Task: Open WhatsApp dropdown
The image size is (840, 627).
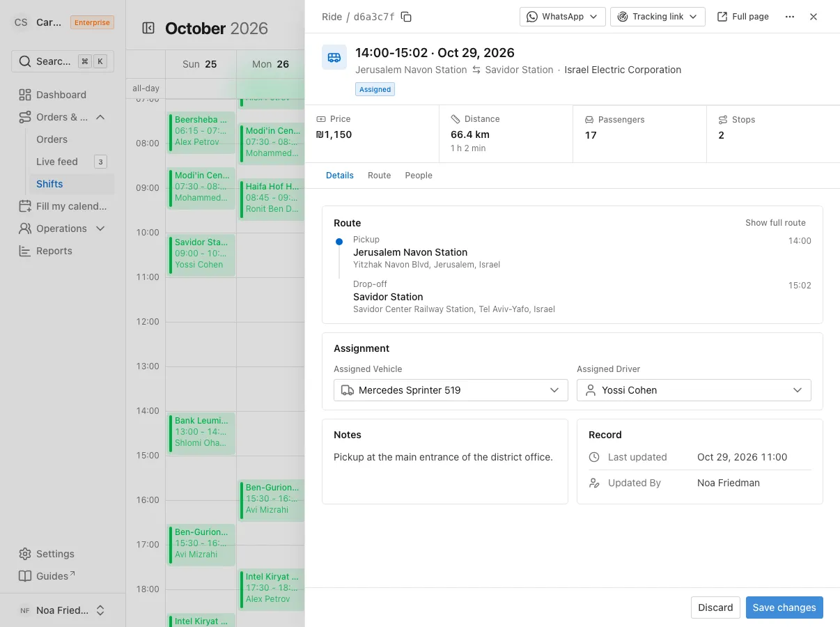Action: pos(562,17)
